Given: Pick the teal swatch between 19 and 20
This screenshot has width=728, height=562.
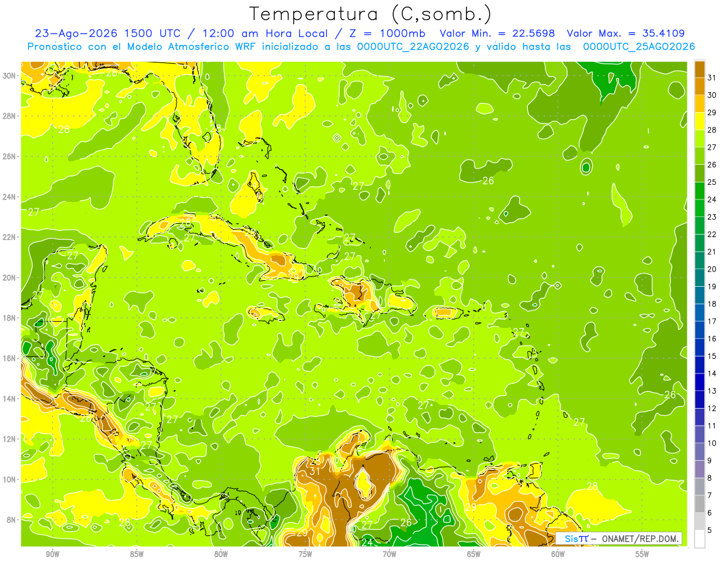Looking at the screenshot, I should tap(699, 278).
